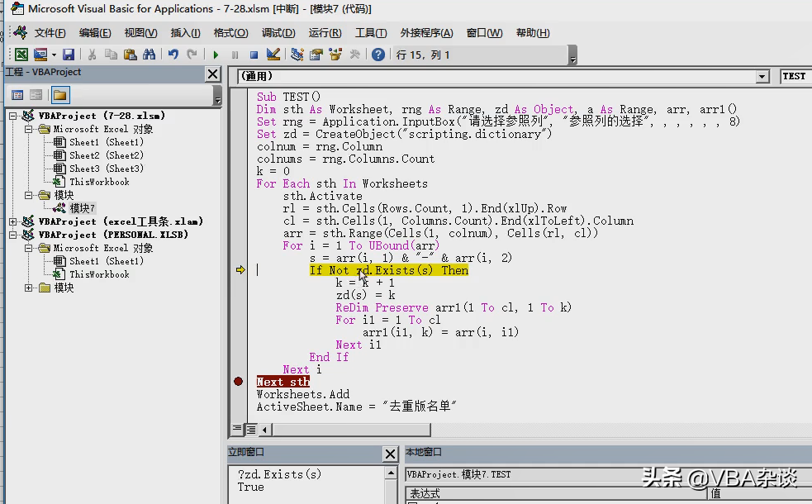This screenshot has height=504, width=812.
Task: Toggle Folders icon in project panel
Action: coord(59,95)
